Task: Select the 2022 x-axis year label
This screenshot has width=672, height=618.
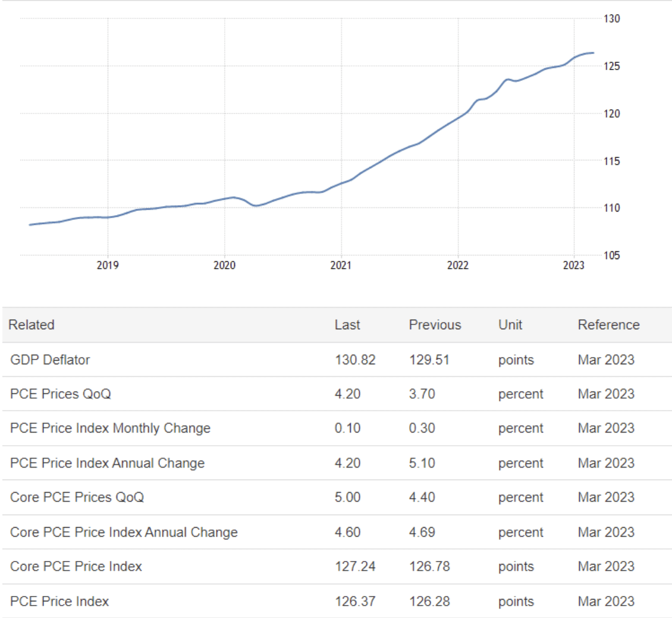Action: pos(458,266)
